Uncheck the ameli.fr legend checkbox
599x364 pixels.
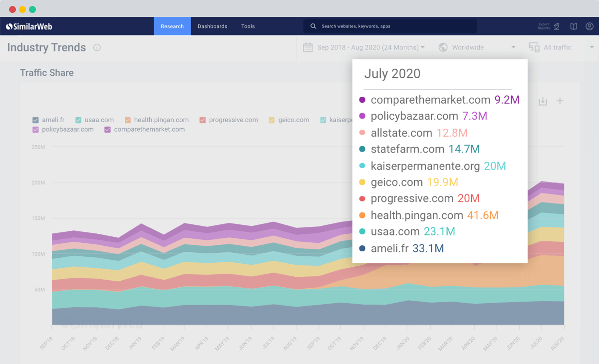coord(35,120)
